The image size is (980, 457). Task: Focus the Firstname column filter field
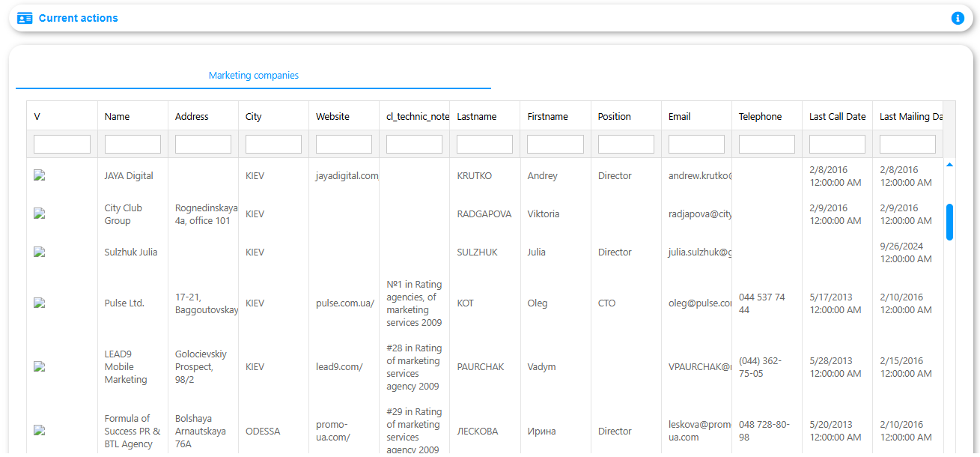point(556,144)
